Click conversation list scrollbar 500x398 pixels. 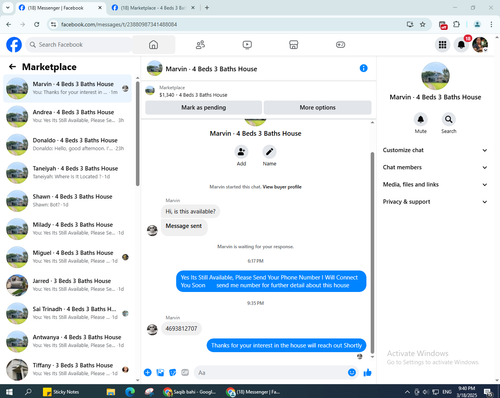pyautogui.click(x=137, y=133)
